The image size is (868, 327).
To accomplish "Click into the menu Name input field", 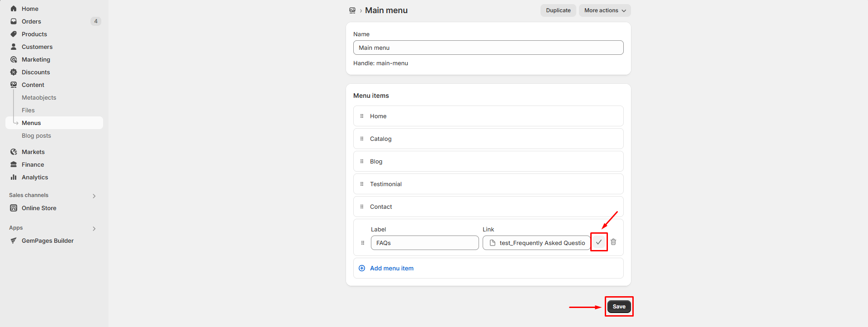I will coord(488,48).
